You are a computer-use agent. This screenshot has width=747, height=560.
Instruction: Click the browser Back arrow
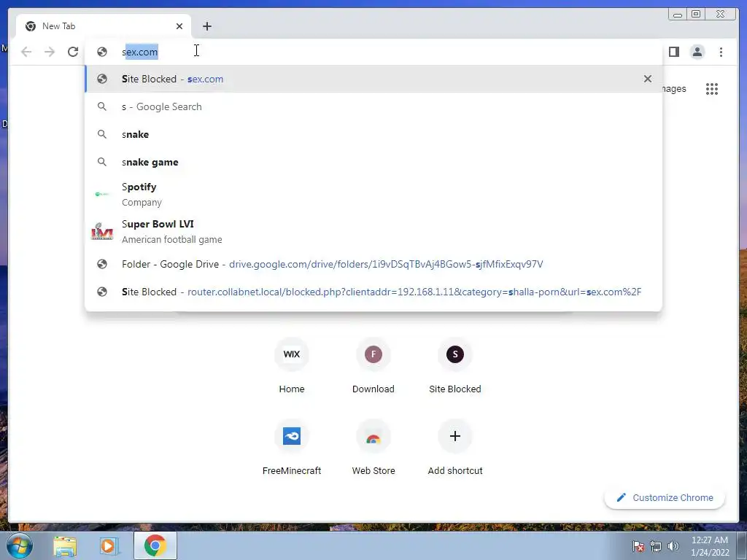[26, 52]
